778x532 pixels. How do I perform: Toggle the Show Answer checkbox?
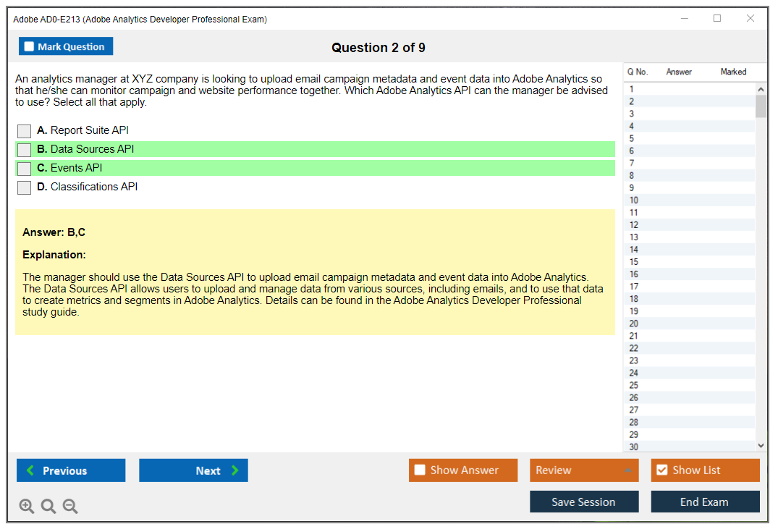pyautogui.click(x=420, y=470)
